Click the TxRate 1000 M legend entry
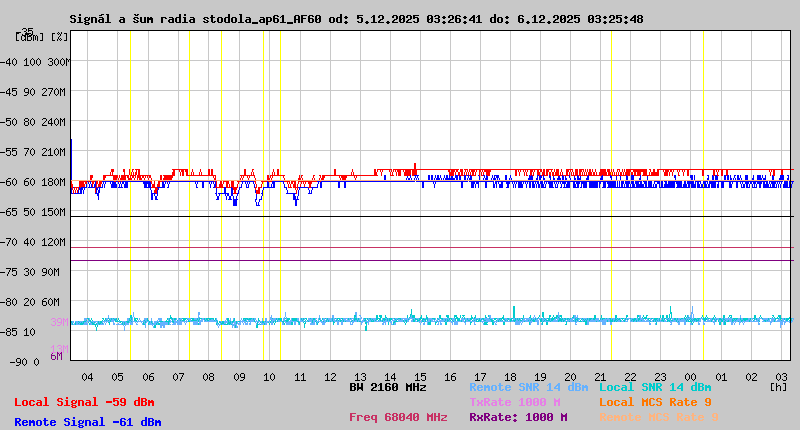This screenshot has height=430, width=800. point(514,402)
